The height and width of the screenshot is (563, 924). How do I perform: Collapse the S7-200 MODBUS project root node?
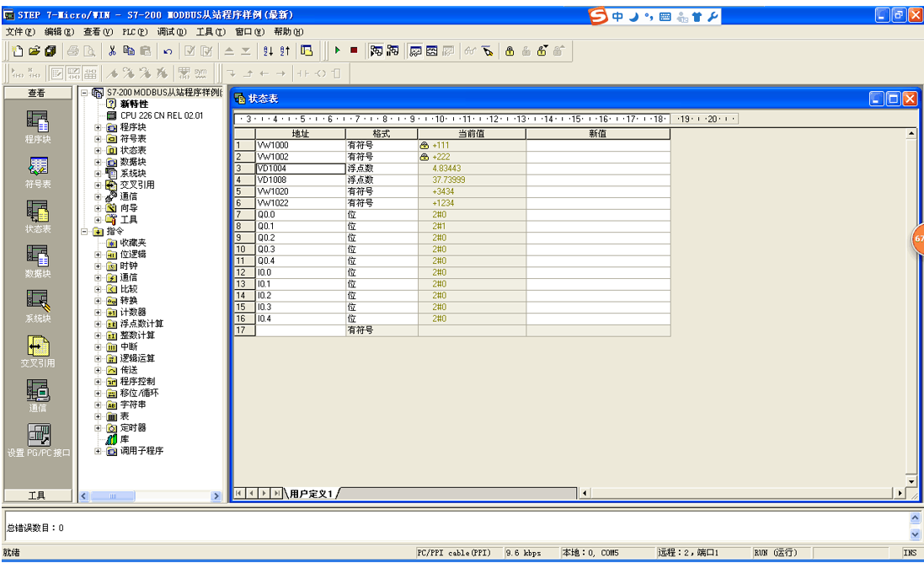(84, 93)
